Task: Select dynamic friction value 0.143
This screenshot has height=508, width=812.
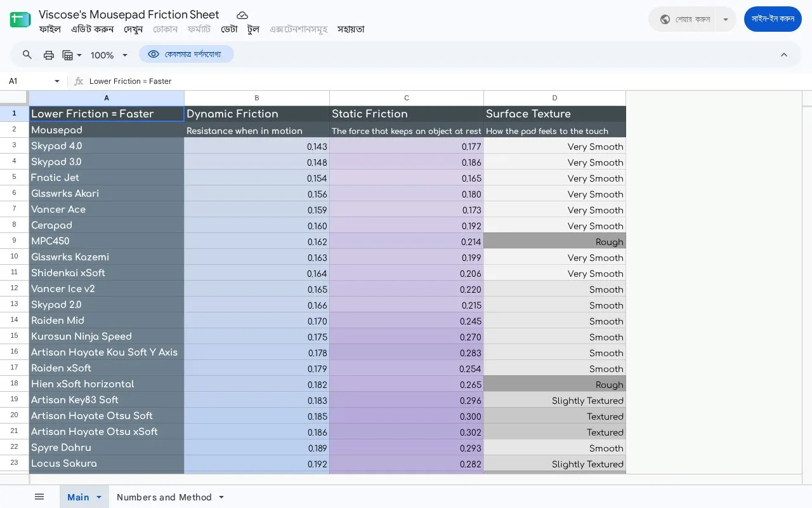Action: (257, 145)
